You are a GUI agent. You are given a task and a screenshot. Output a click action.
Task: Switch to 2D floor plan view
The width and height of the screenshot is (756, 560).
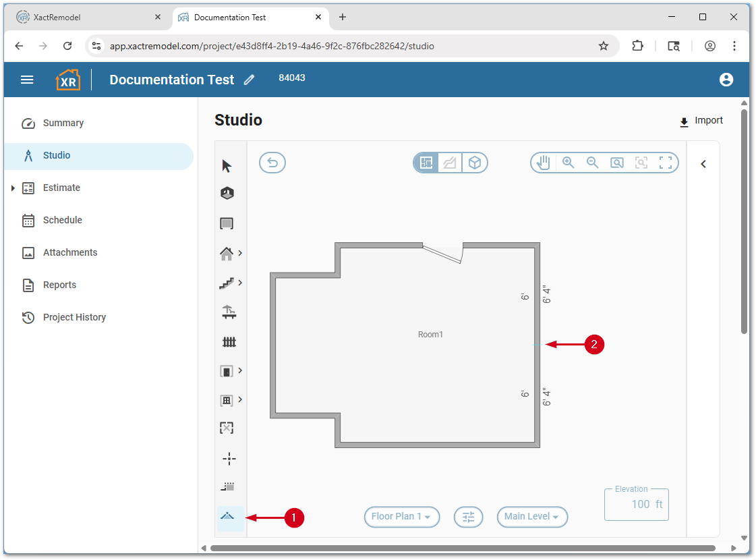coord(426,163)
